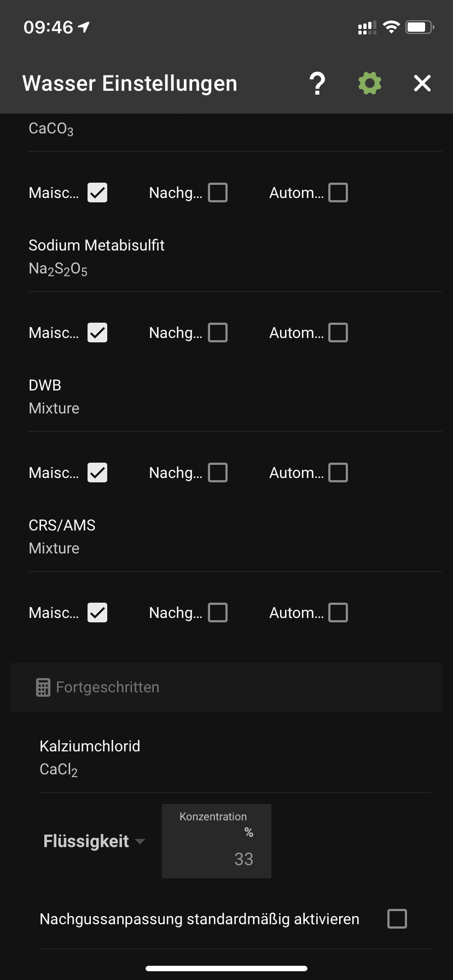Tap the Sodium Metabisulfit entry

[96, 256]
